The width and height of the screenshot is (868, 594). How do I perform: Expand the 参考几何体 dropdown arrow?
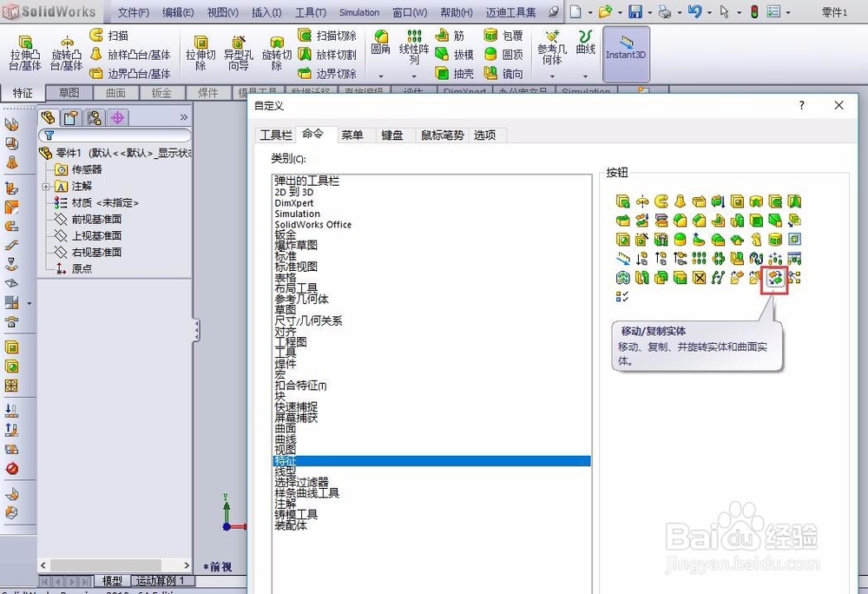tap(552, 76)
